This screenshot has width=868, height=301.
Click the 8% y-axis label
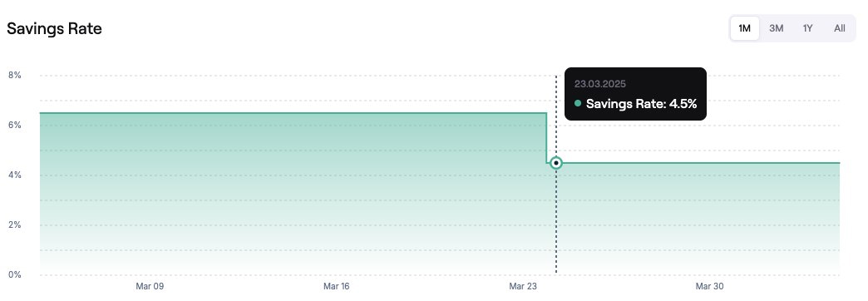14,75
